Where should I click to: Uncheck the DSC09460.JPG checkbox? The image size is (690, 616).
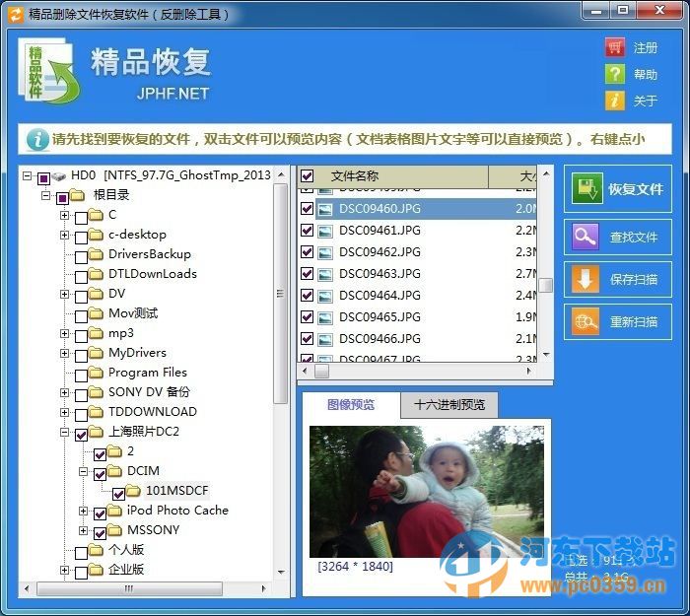(308, 209)
